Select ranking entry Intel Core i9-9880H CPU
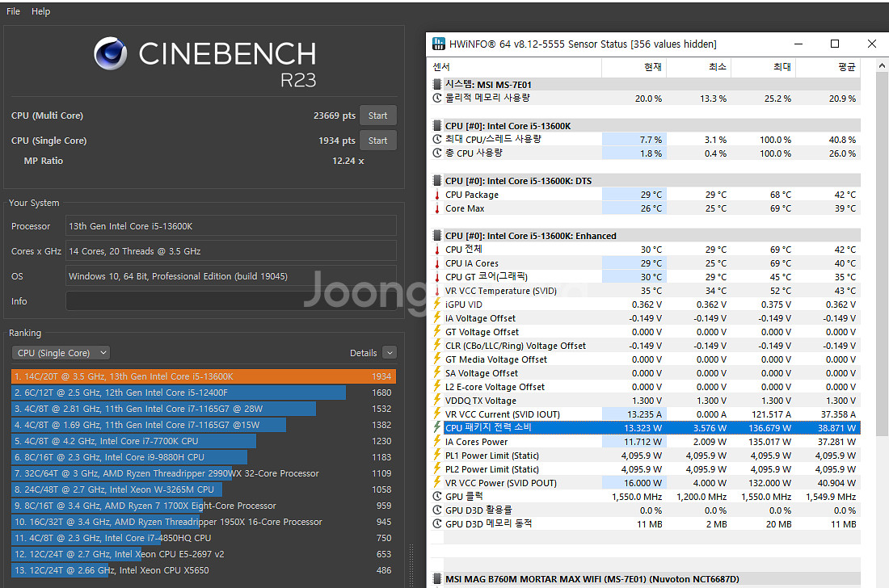 click(204, 457)
